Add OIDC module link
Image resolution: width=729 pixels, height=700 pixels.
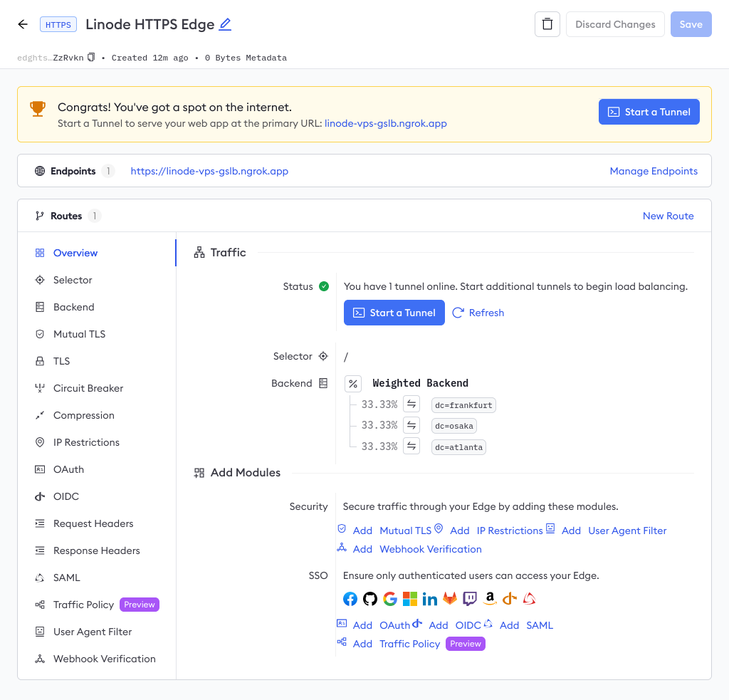click(x=455, y=625)
